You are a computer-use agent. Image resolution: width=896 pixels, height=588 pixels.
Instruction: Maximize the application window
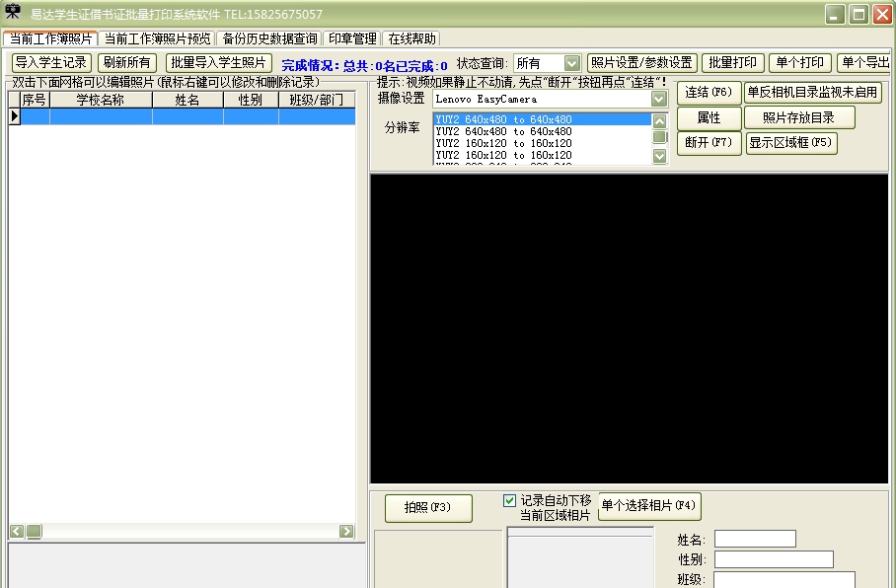tap(859, 14)
